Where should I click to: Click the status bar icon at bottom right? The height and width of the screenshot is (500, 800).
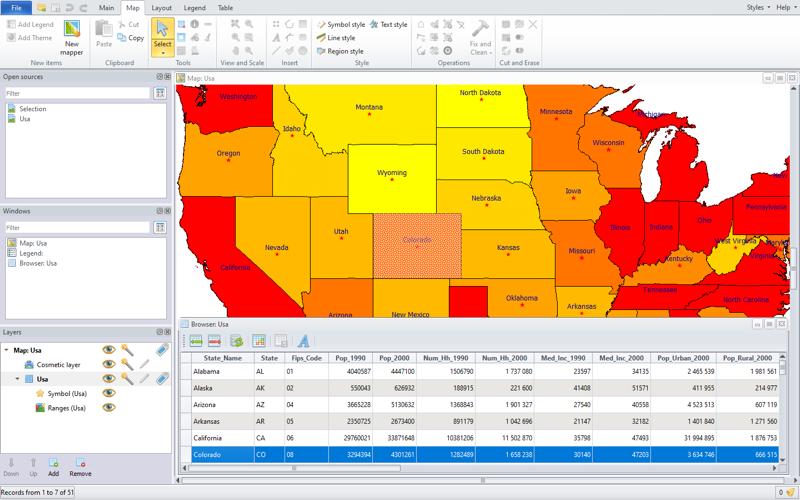pos(790,492)
